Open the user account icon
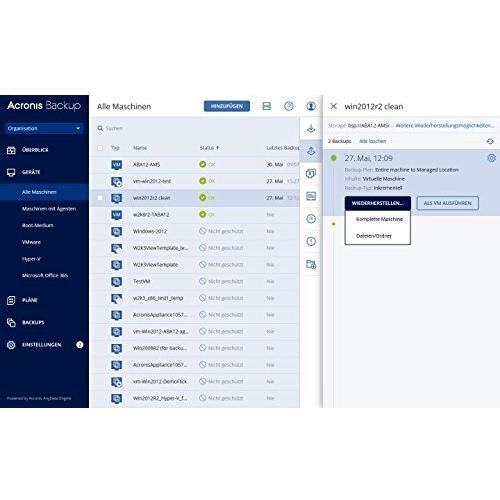Screen dimensions: 500x500 pyautogui.click(x=311, y=106)
